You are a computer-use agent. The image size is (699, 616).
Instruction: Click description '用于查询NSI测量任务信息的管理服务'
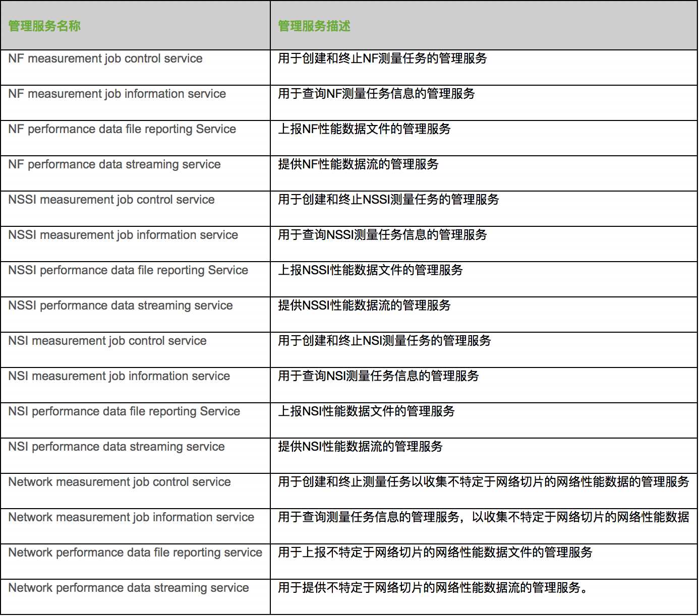pyautogui.click(x=378, y=376)
